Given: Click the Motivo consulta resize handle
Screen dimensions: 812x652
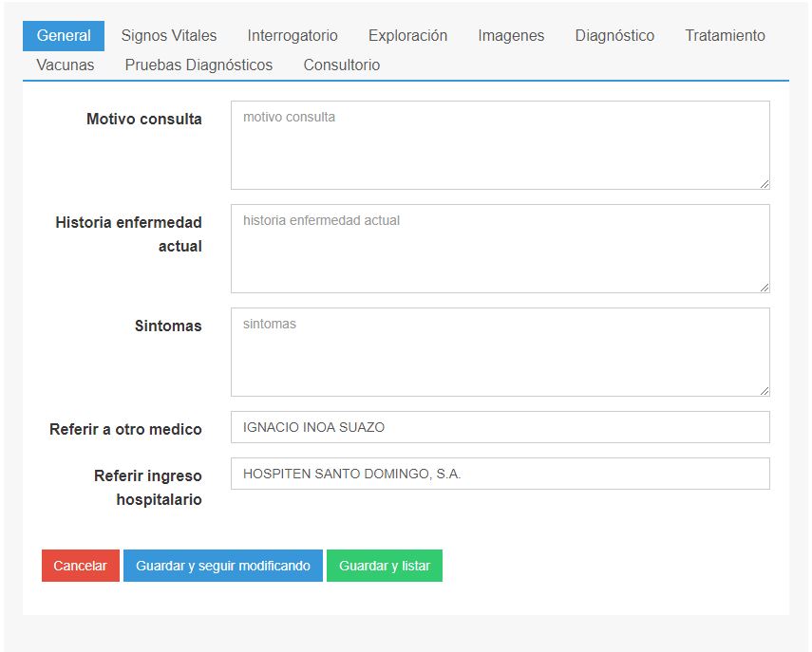Looking at the screenshot, I should point(764,183).
